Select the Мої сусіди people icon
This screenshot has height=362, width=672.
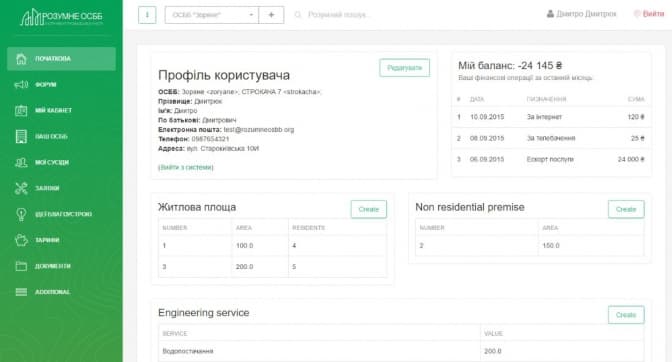pyautogui.click(x=21, y=162)
